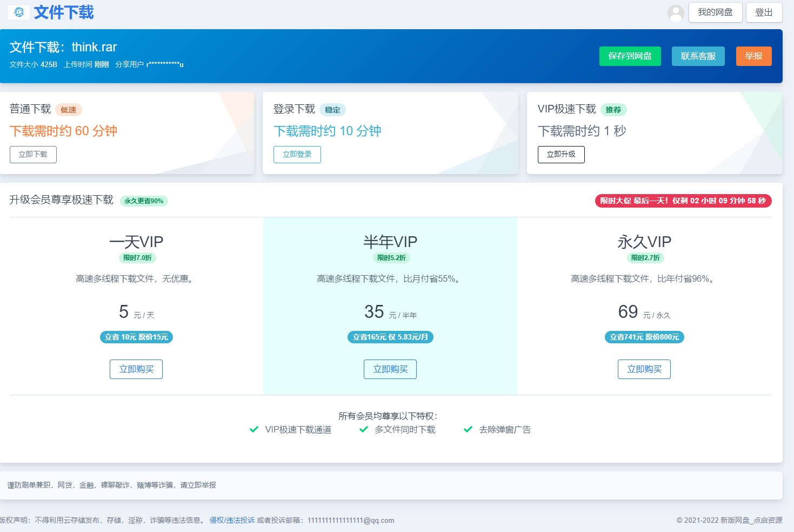
Task: Click the 永久更省90% badge
Action: (x=144, y=201)
